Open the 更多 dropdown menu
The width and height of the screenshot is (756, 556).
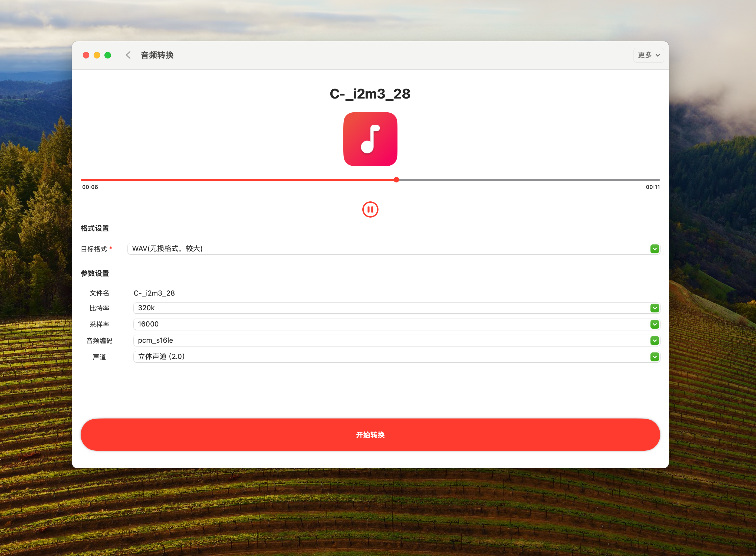[648, 55]
